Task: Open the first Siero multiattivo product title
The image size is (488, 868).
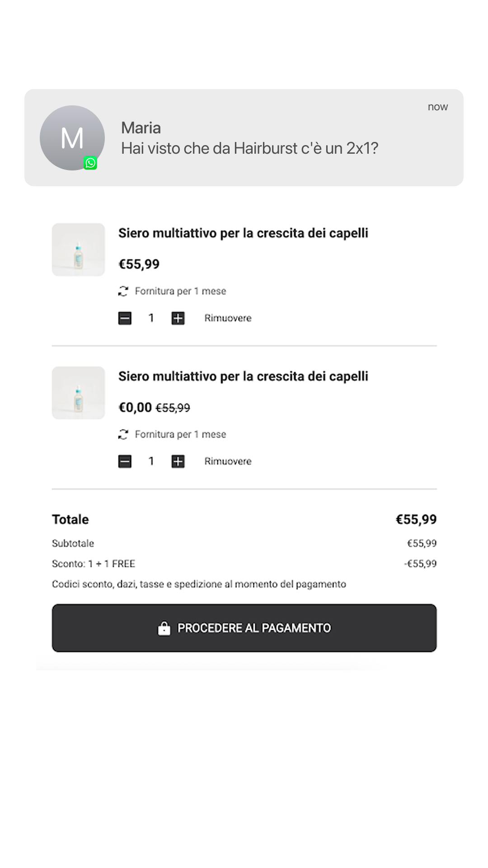Action: click(x=243, y=233)
